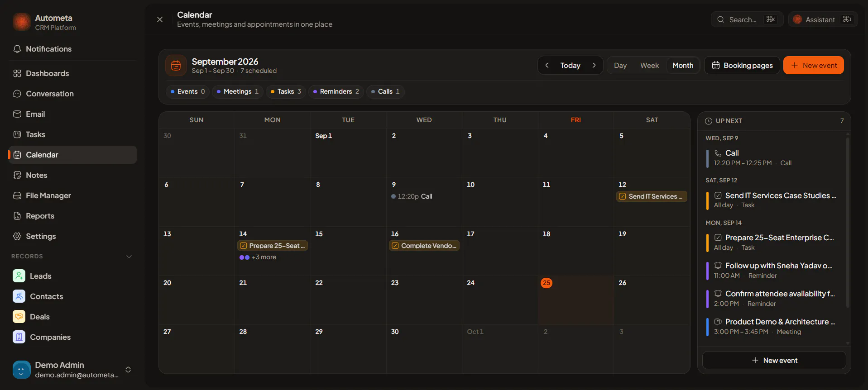Click video icon on Product Demo & Architecture
This screenshot has height=390, width=868.
(x=718, y=322)
